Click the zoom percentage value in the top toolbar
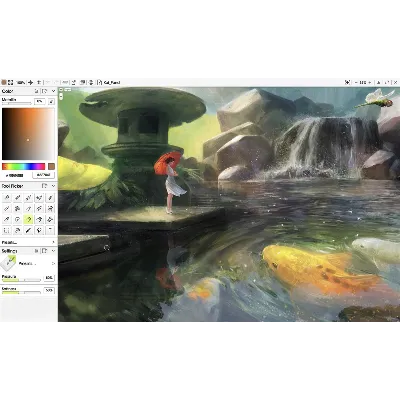Viewport: 400px width, 400px height. [21, 82]
